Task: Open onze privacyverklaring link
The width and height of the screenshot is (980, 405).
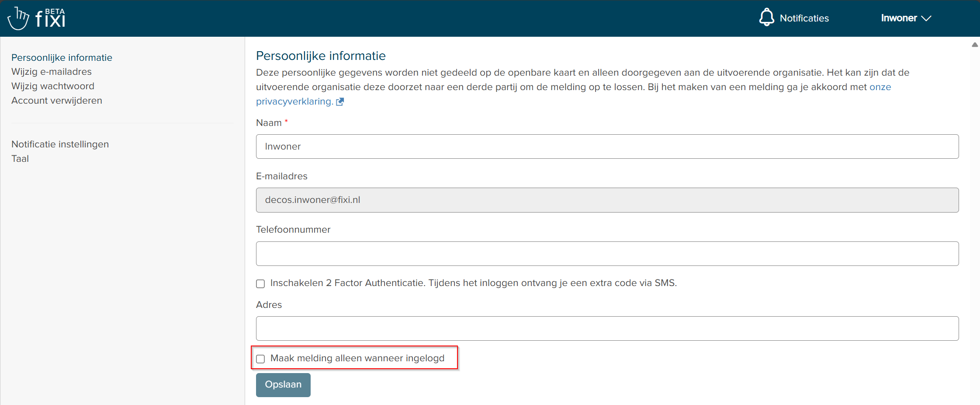Action: (294, 101)
